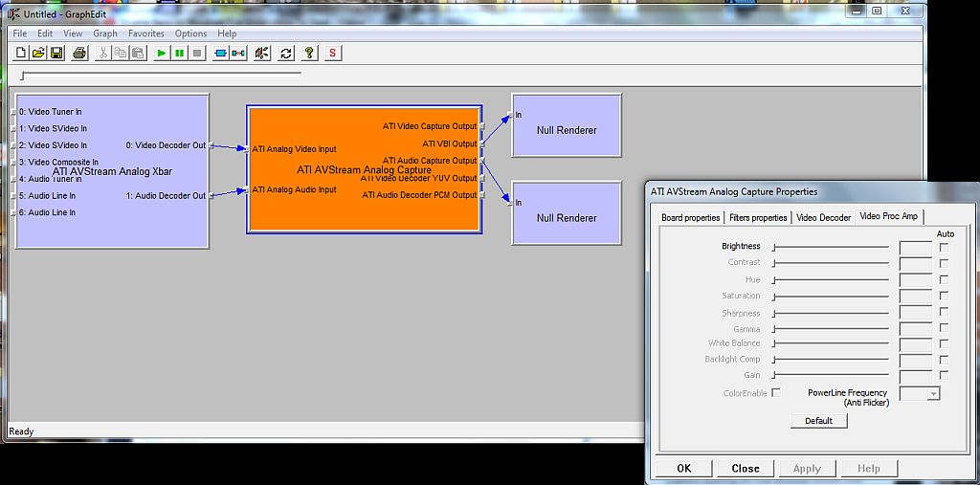Toggle the Sharpness Auto checkbox

[x=944, y=312]
